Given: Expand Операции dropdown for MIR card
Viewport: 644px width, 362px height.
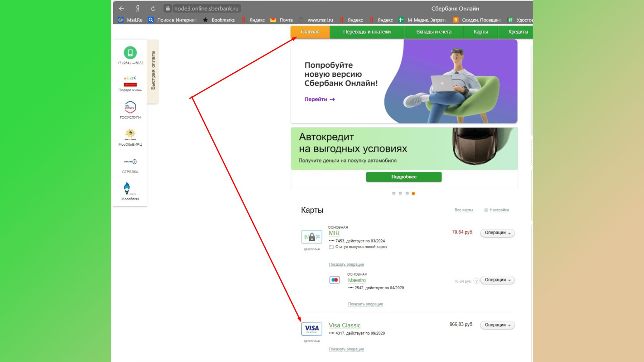Looking at the screenshot, I should click(497, 233).
